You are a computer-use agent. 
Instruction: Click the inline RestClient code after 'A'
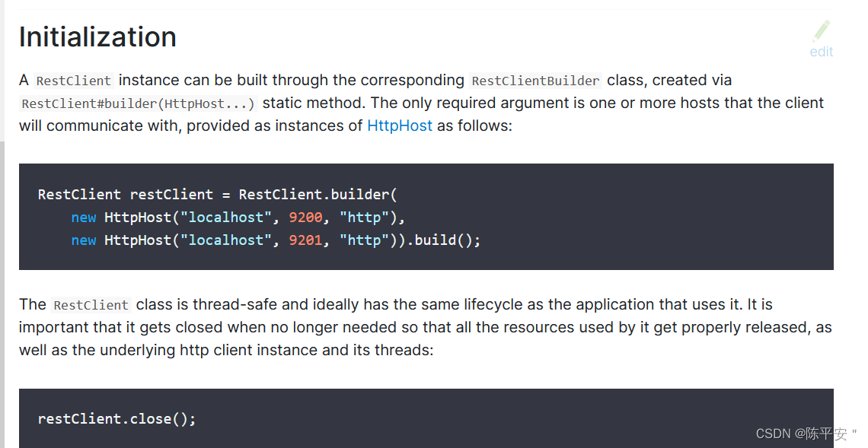(74, 81)
